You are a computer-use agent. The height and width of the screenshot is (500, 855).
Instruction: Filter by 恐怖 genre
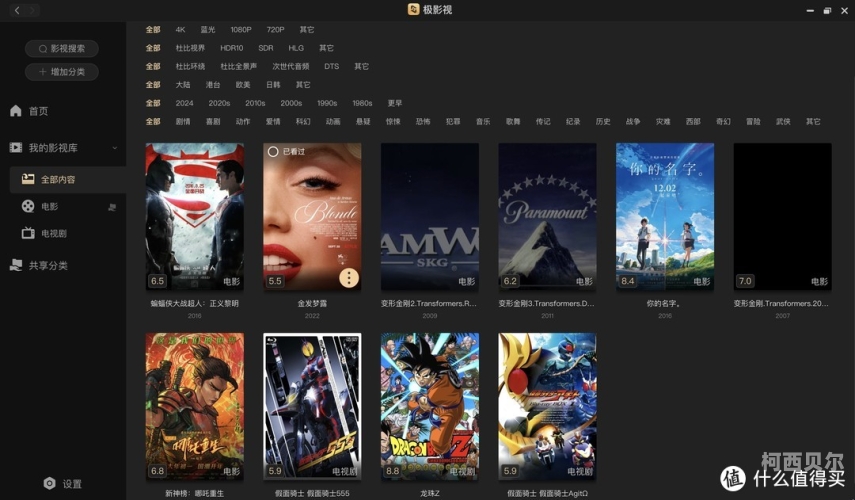(423, 122)
